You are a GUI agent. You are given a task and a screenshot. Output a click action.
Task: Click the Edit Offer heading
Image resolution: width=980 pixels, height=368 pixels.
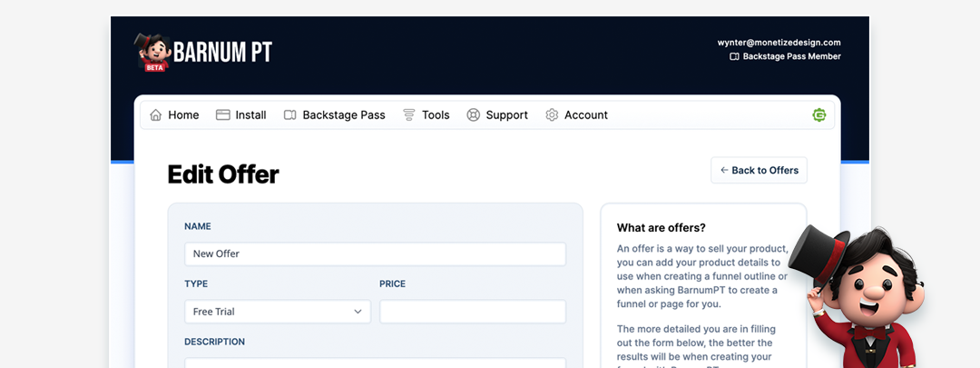coord(223,174)
